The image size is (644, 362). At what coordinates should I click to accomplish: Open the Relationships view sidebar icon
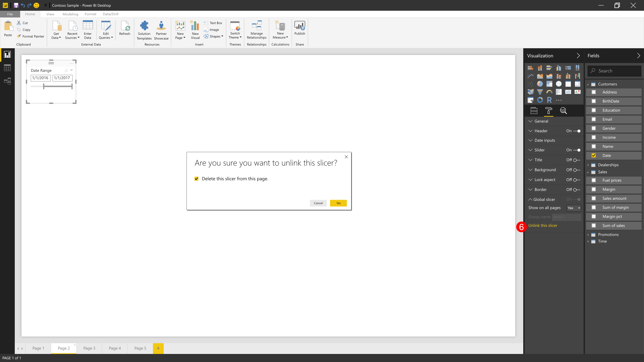pos(7,81)
